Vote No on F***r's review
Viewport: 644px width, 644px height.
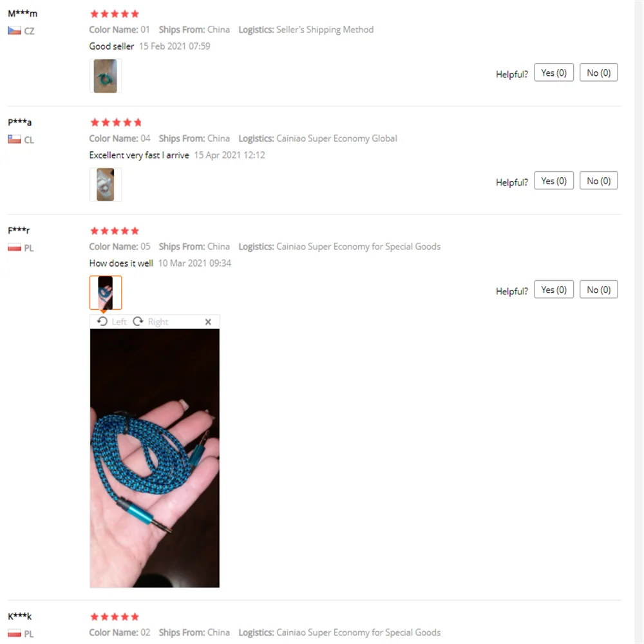(598, 290)
